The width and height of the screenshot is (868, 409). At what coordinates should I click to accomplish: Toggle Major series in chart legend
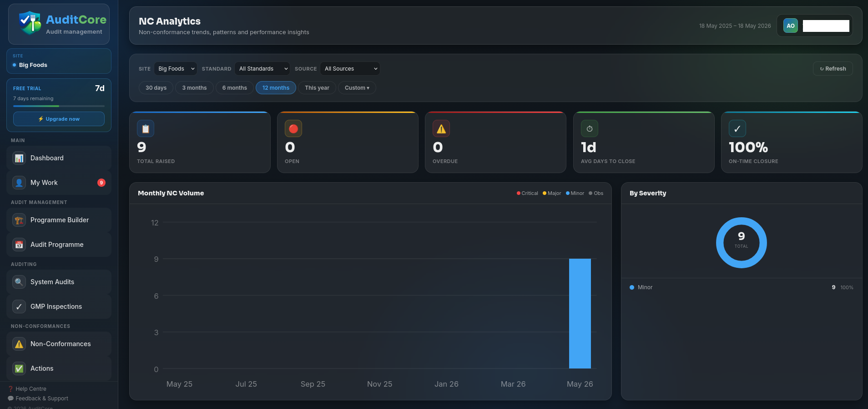[x=552, y=193]
